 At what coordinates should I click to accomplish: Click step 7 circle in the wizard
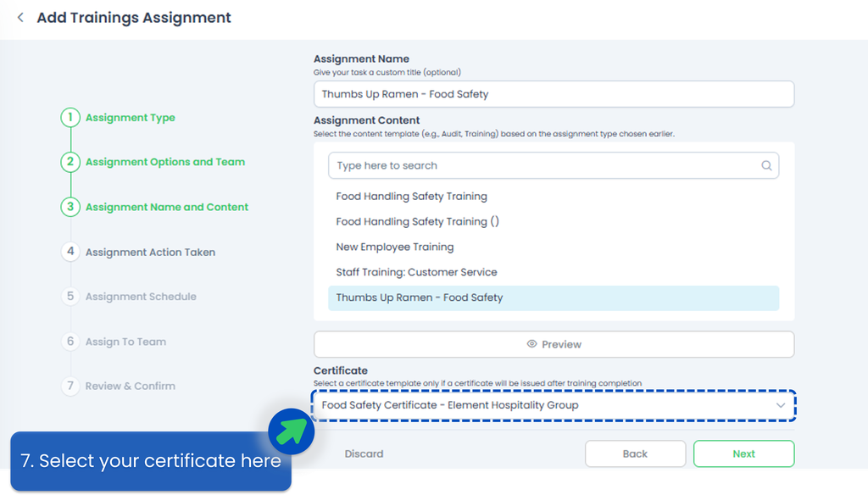pyautogui.click(x=71, y=386)
